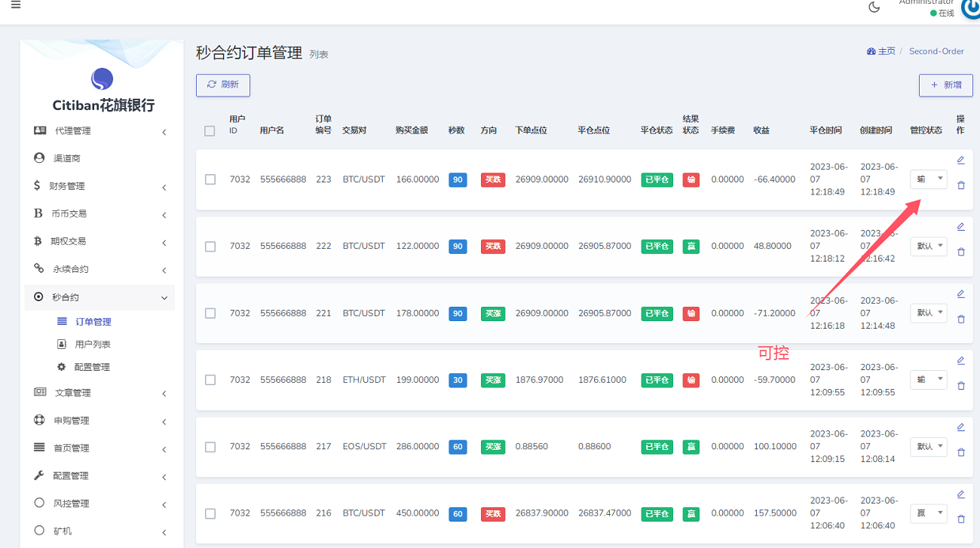
Task: Click the edit pencil icon for order 218
Action: [960, 360]
